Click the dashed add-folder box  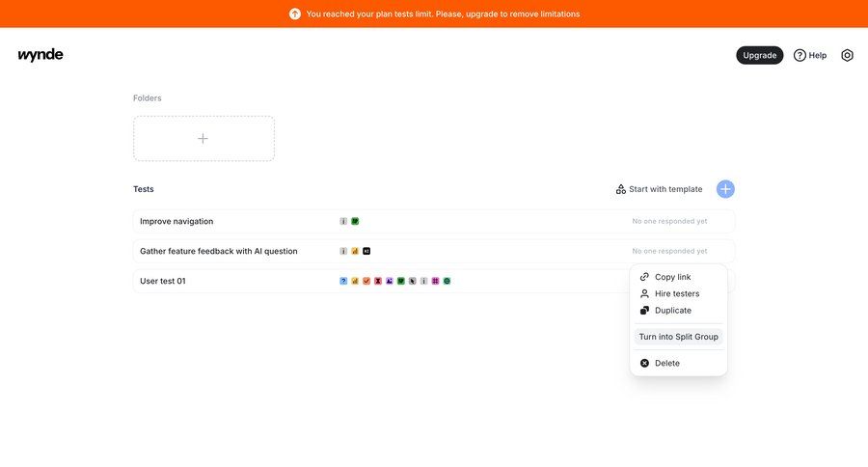[x=203, y=138]
